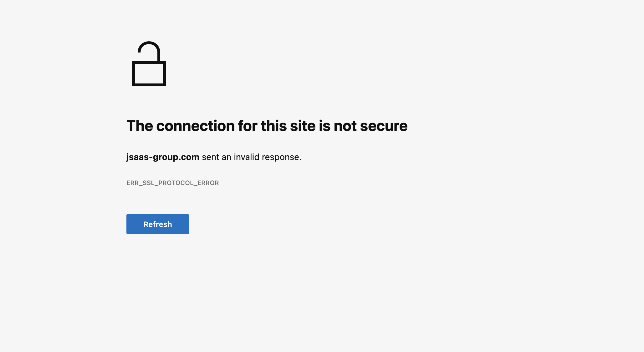Click the word 'secure' ending the heading
The image size is (644, 352).
point(384,126)
